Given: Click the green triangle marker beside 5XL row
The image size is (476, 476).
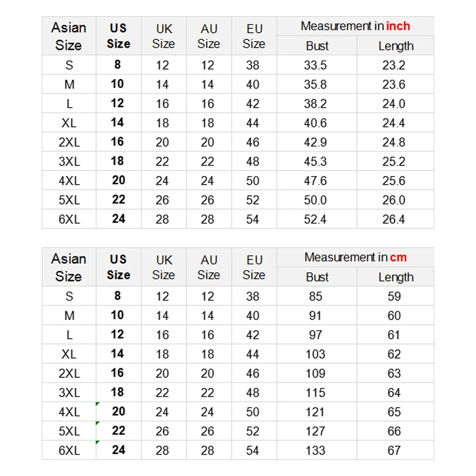Looking at the screenshot, I should click(98, 424).
